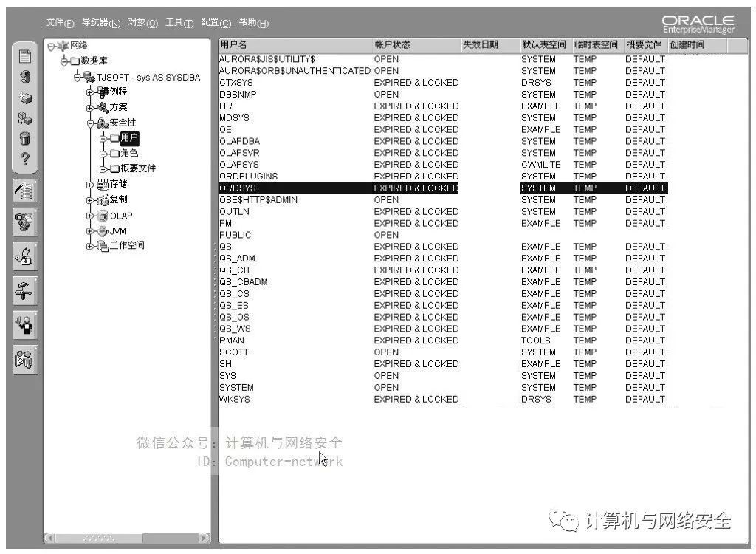Select the QS_CBADM user row

(443, 282)
